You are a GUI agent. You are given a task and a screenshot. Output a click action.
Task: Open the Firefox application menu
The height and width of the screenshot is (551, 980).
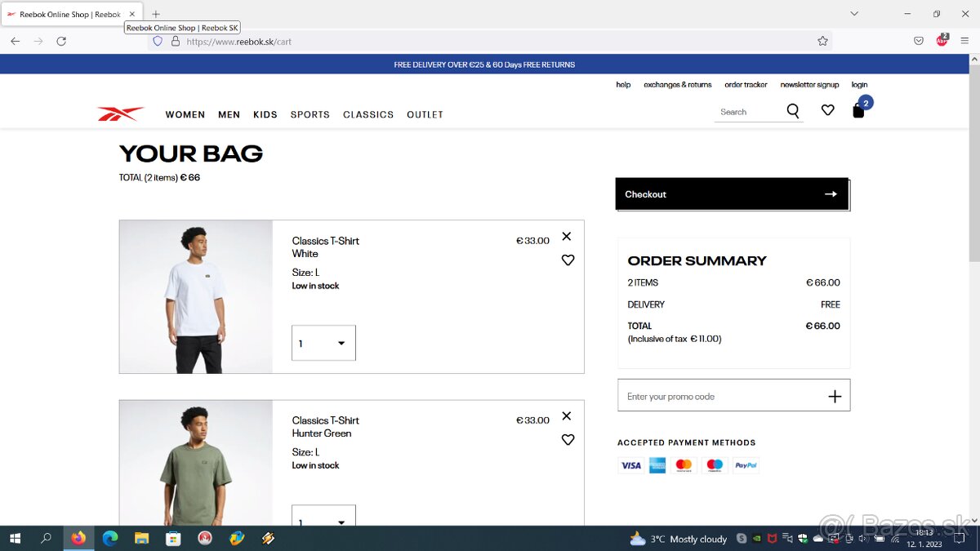pos(964,41)
